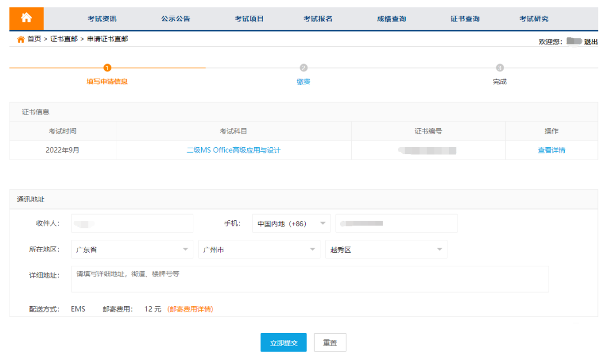Click the small house icon in breadcrumb
This screenshot has width=607, height=364.
click(21, 39)
